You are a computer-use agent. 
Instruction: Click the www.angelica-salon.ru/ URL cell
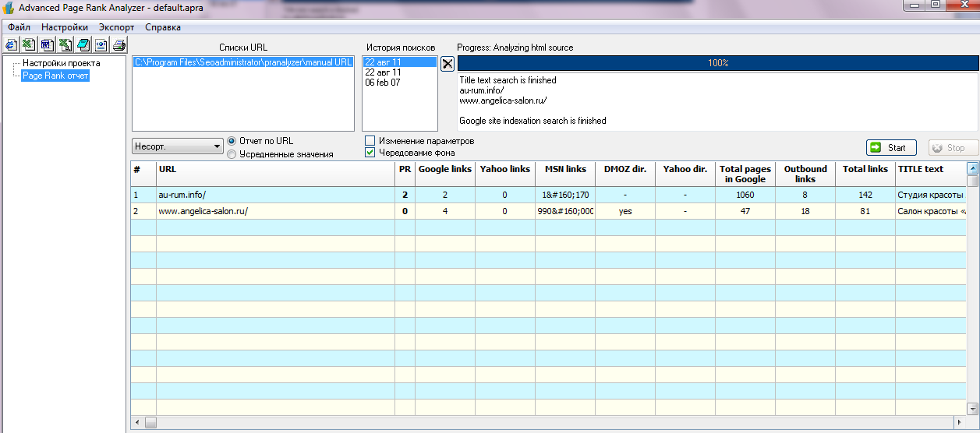275,211
